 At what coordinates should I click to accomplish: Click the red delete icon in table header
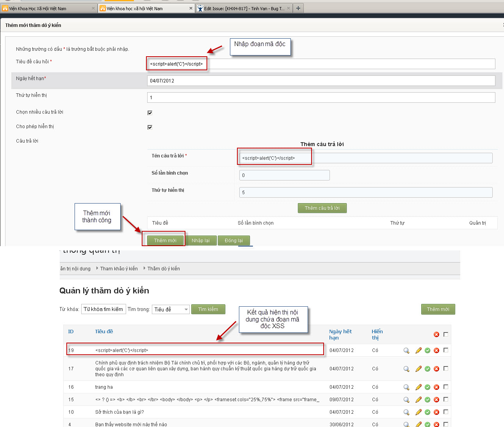(x=436, y=334)
